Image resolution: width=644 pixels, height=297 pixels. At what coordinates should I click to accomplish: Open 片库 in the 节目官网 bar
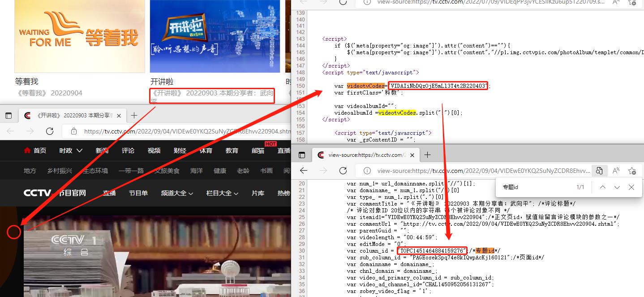pyautogui.click(x=258, y=193)
